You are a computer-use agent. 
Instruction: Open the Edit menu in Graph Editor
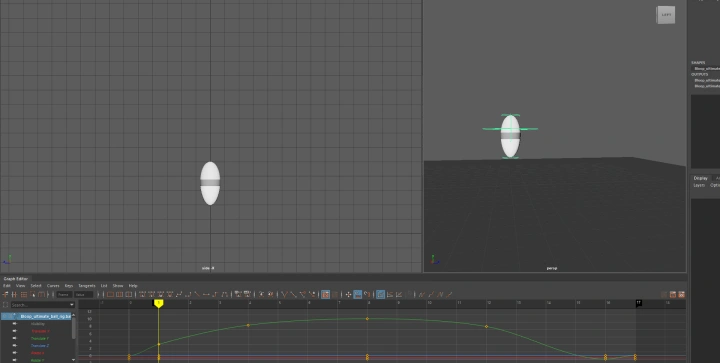[x=7, y=286]
